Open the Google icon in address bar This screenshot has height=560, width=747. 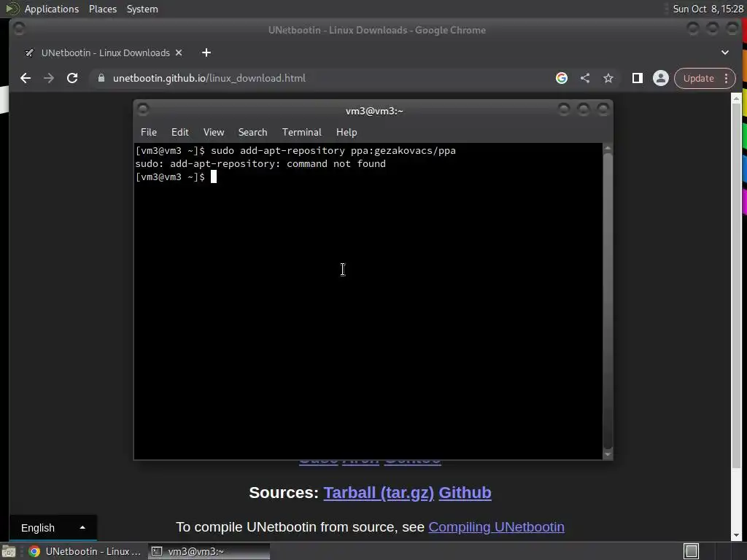tap(562, 78)
